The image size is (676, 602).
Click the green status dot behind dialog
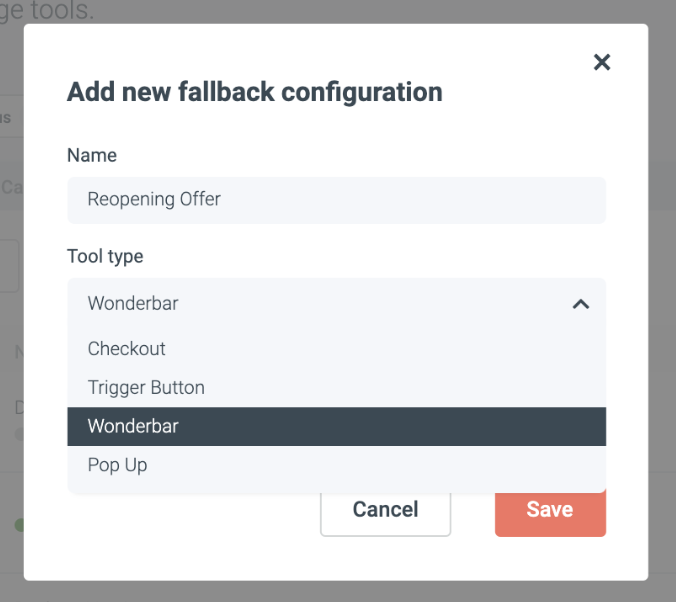18,525
